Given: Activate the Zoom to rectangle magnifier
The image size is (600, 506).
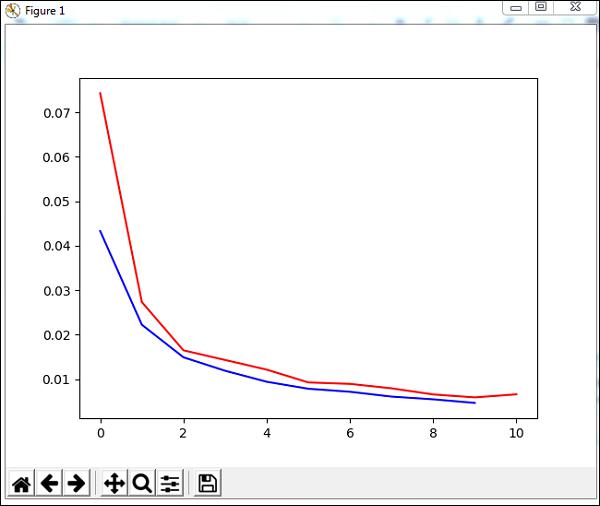Looking at the screenshot, I should [x=142, y=483].
